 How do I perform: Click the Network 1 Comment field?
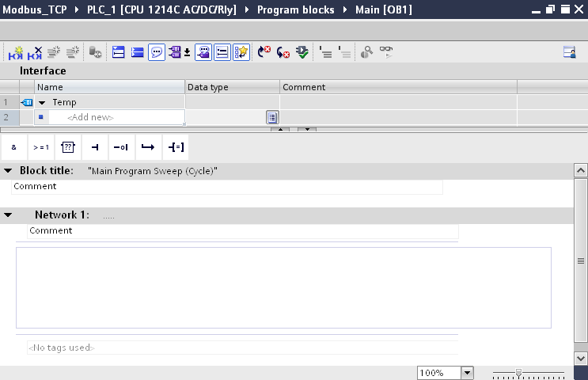click(x=243, y=231)
